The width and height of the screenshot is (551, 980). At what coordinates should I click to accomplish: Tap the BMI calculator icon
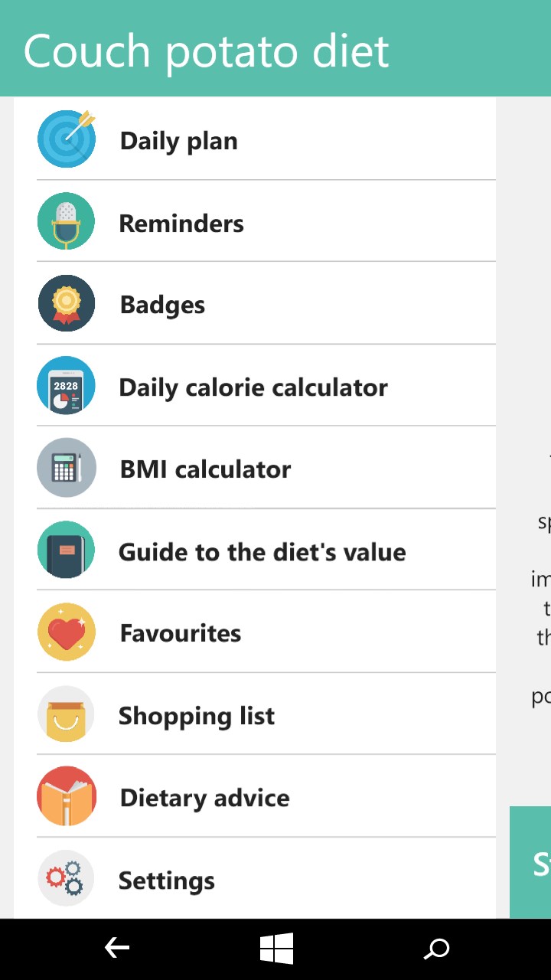[67, 468]
